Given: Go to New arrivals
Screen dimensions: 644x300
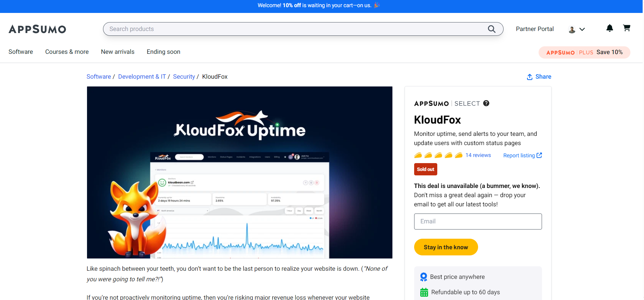Looking at the screenshot, I should (118, 52).
